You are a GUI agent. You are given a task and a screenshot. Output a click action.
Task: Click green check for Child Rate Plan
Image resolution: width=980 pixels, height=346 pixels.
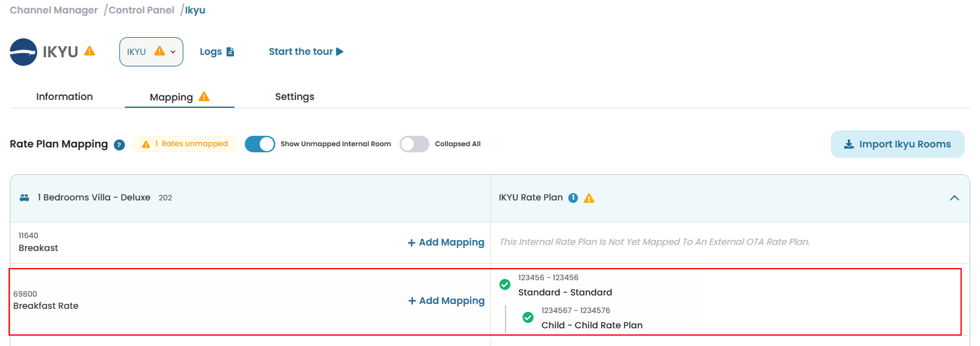pyautogui.click(x=528, y=317)
